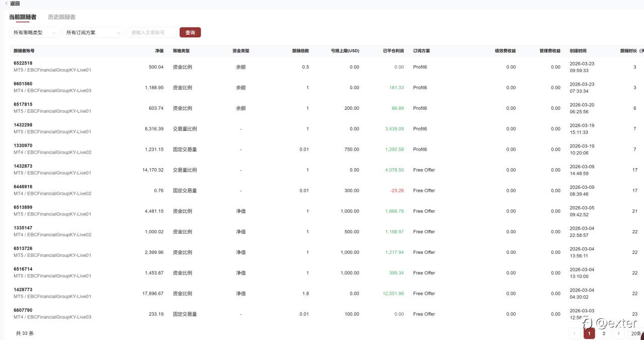Click follower account 6601560

[23, 84]
